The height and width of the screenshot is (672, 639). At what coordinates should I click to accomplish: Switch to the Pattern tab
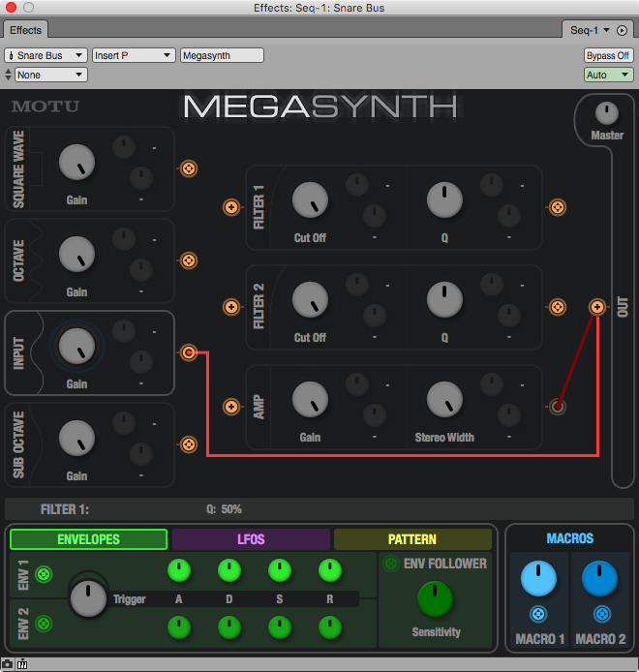(x=412, y=539)
